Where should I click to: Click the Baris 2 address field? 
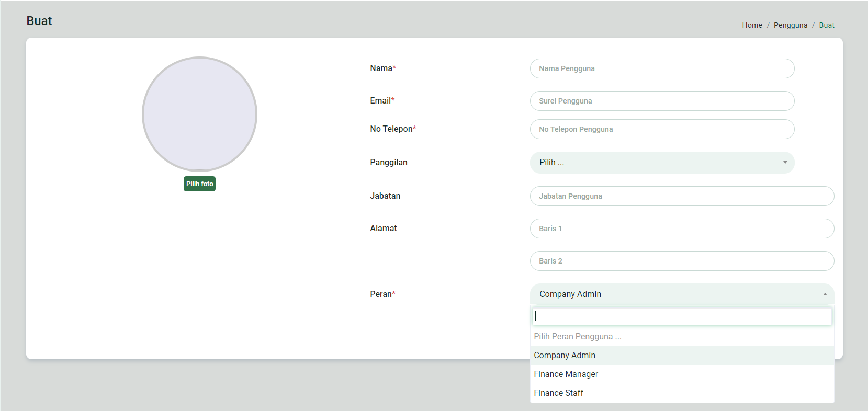[682, 261]
